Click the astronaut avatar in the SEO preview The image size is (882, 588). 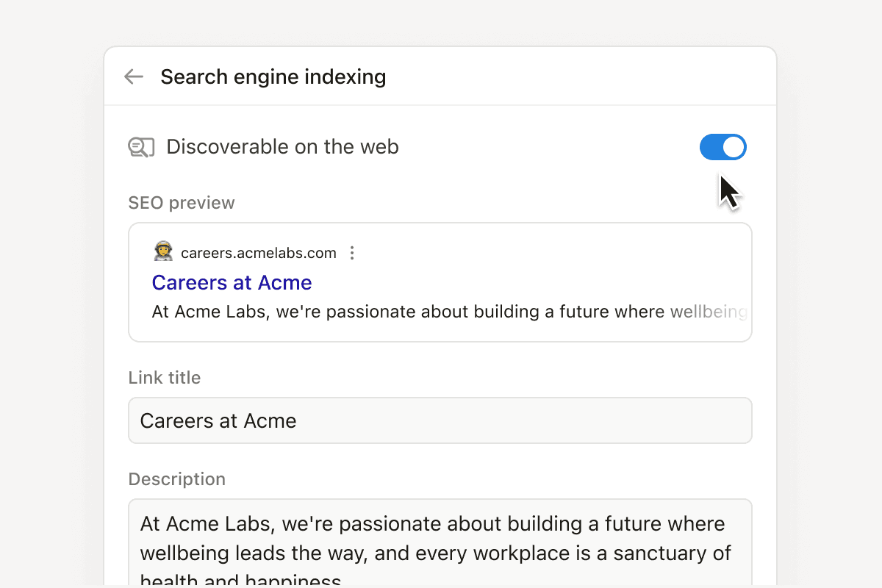coord(163,251)
